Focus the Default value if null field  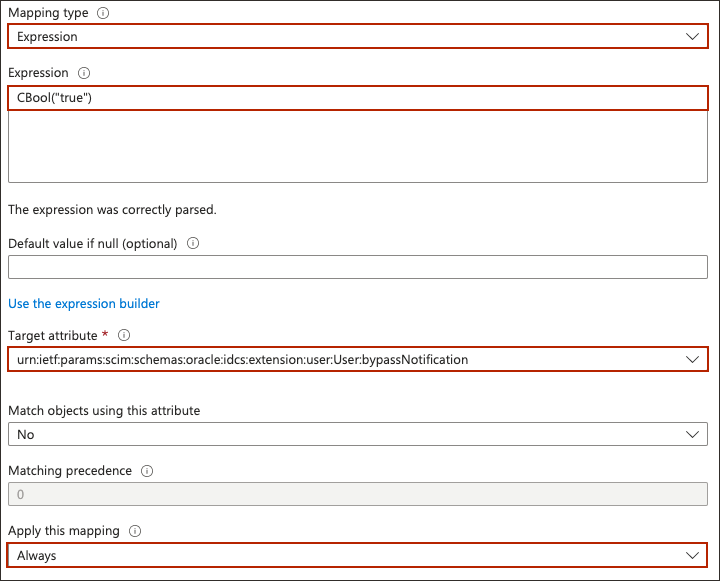pos(357,267)
